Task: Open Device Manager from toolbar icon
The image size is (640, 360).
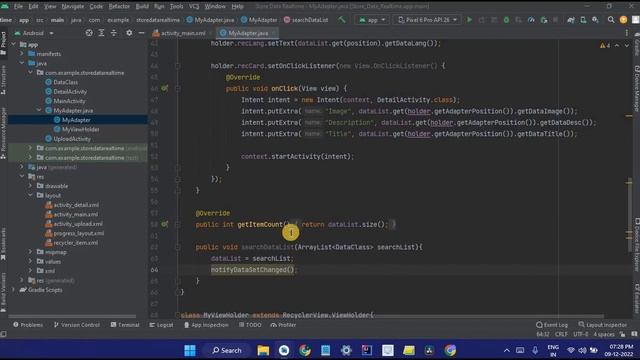Action: pyautogui.click(x=583, y=20)
